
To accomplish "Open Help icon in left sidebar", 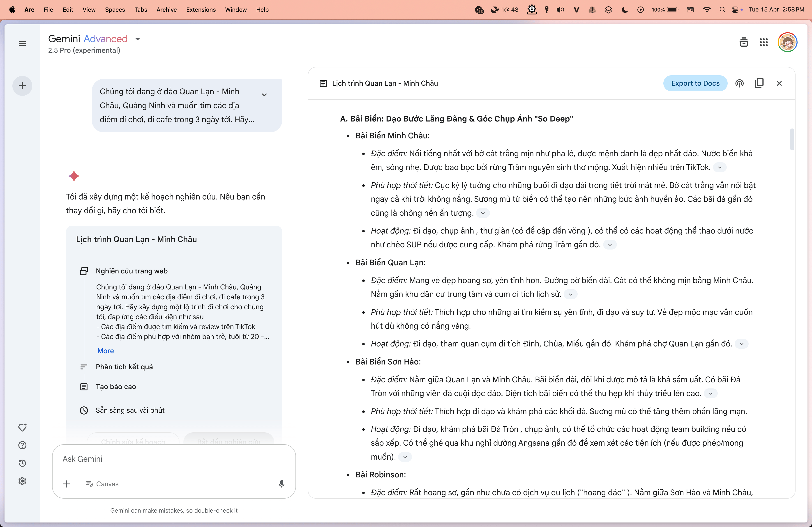I will point(22,445).
